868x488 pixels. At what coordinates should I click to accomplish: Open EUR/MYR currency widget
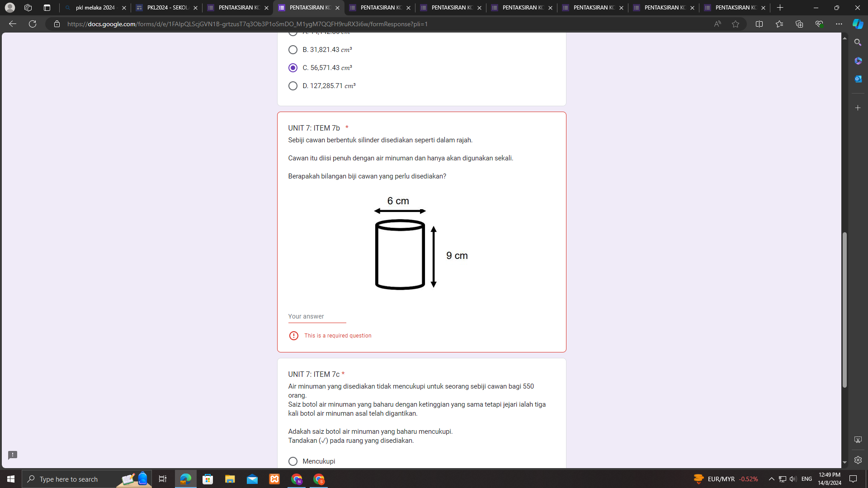726,479
